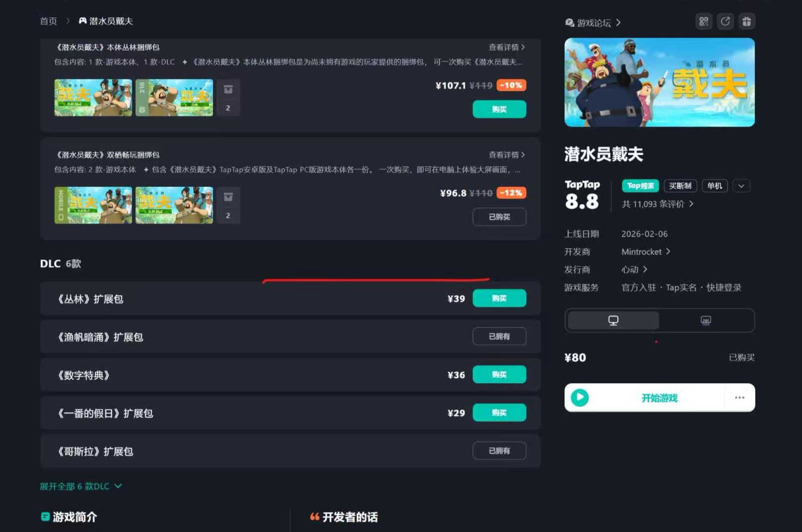The width and height of the screenshot is (802, 532).
Task: Click the game forum chat bubble icon
Action: (x=570, y=23)
